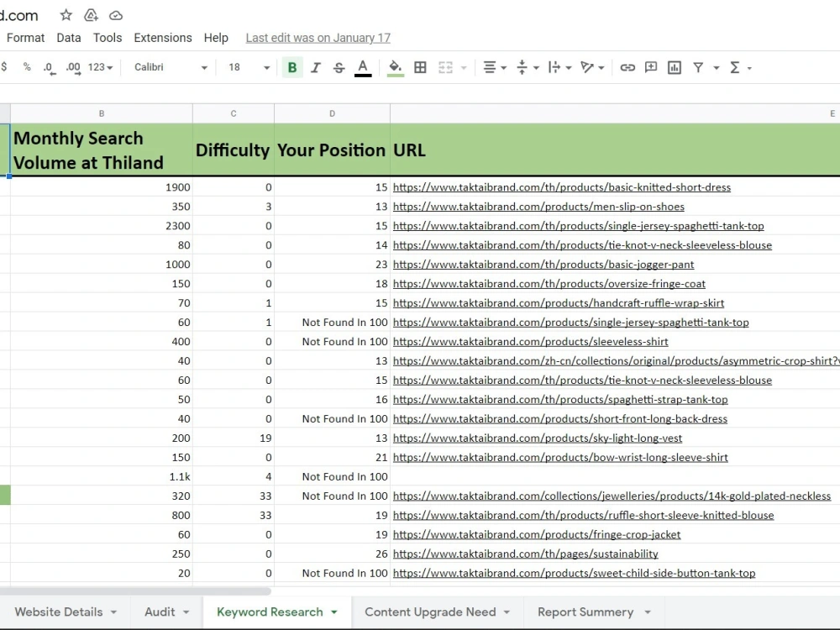
Task: Open the sky-light-long-vest URL
Action: 538,438
